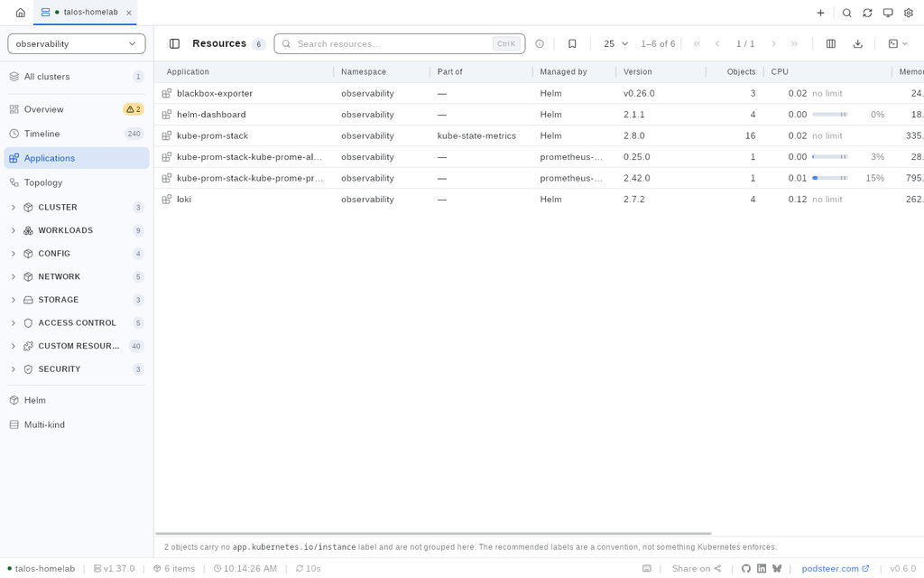Click the download export icon
Viewport: 924px width, 578px height.
(858, 43)
